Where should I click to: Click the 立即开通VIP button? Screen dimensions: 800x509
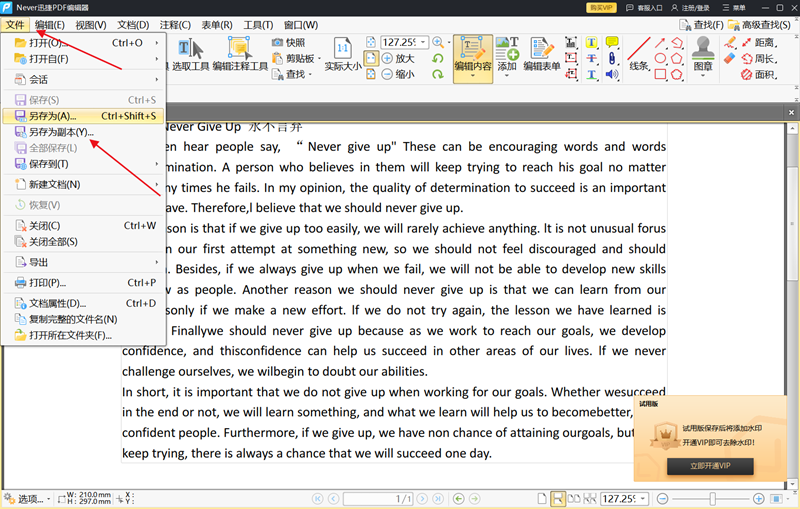click(709, 466)
